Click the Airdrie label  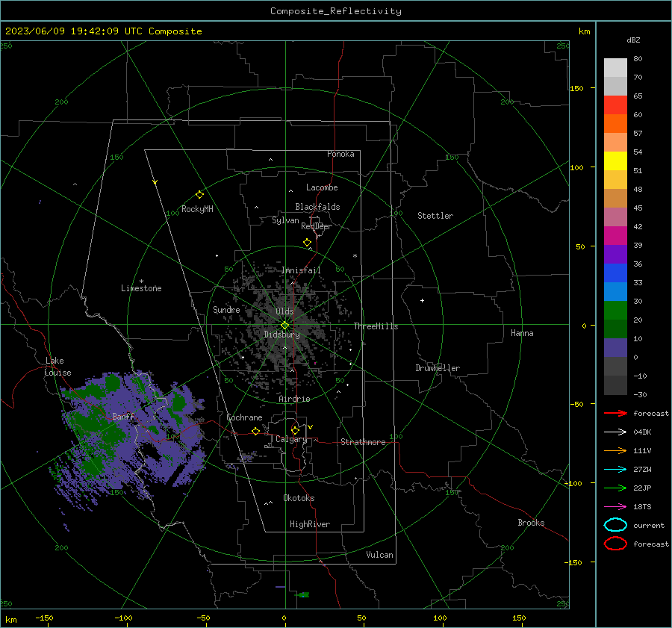pyautogui.click(x=294, y=399)
